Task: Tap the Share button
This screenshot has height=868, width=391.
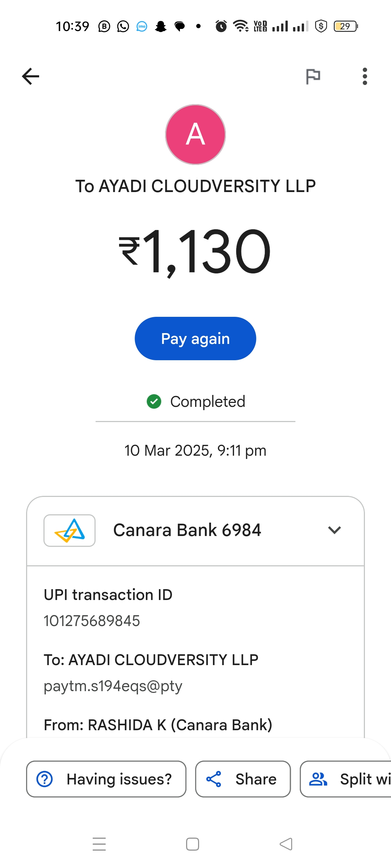Action: pos(243,779)
